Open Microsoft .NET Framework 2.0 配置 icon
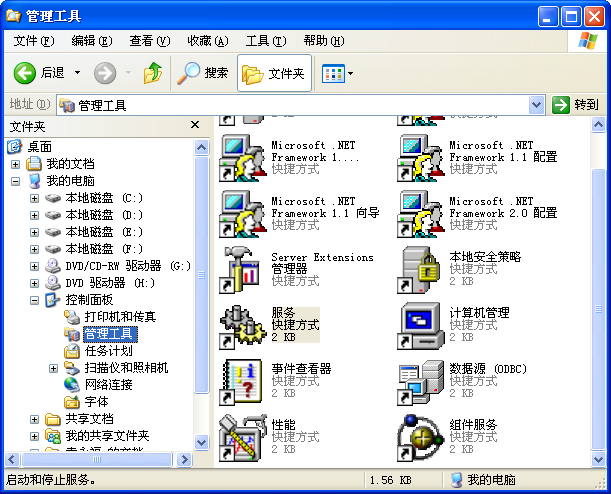 click(x=421, y=213)
